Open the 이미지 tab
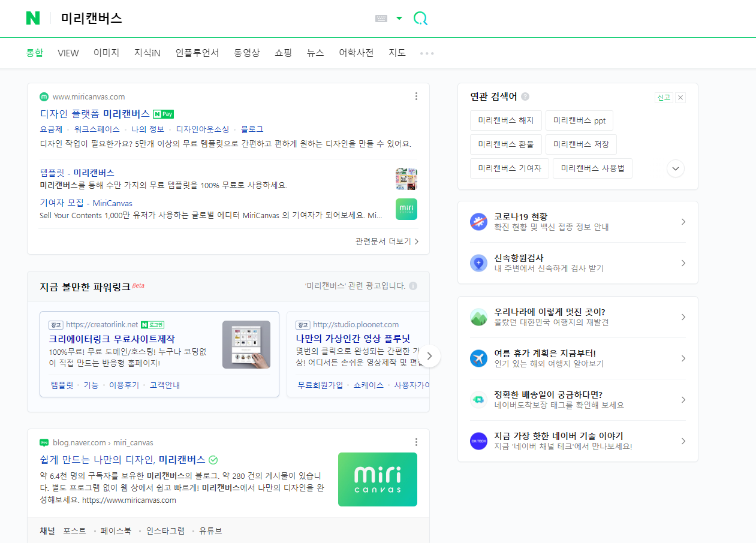 click(x=107, y=53)
